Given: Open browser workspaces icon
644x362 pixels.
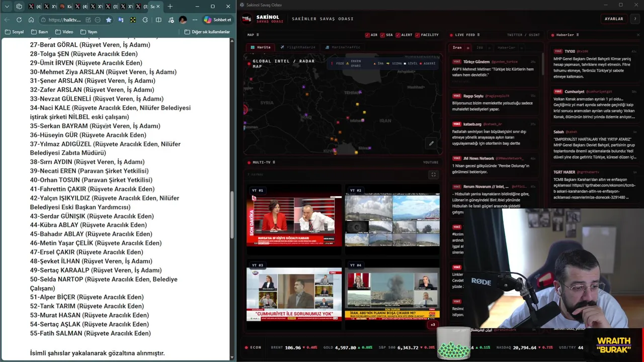Looking at the screenshot, I should tap(19, 7).
